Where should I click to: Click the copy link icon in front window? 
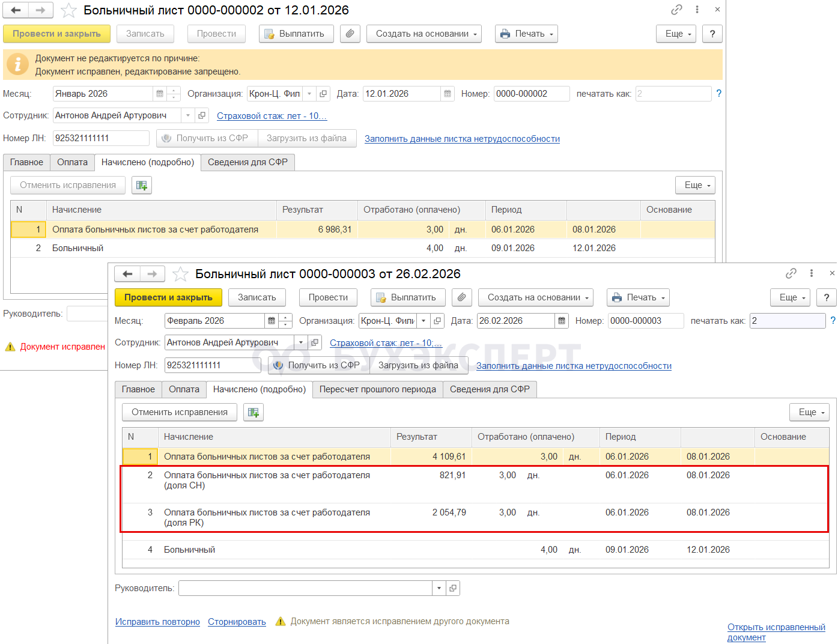[791, 273]
